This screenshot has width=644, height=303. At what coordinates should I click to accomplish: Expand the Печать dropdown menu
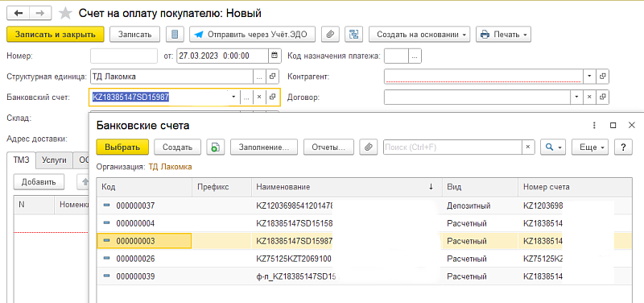[x=504, y=35]
